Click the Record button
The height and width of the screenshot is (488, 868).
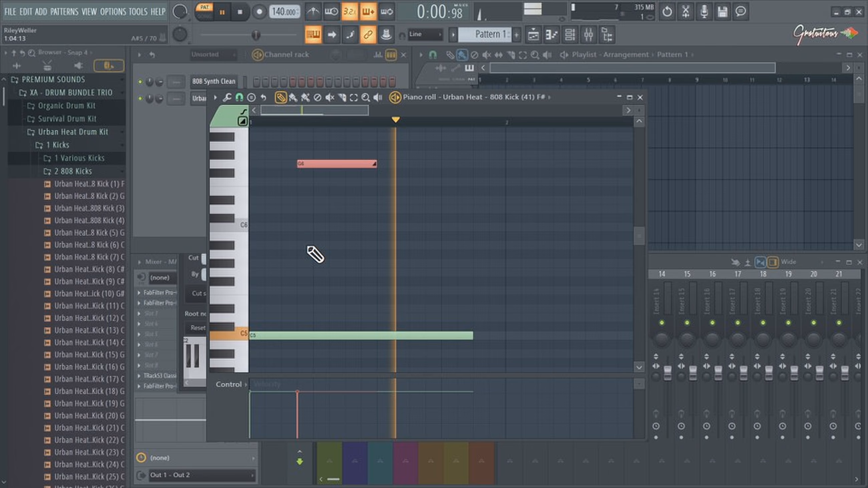pyautogui.click(x=259, y=11)
